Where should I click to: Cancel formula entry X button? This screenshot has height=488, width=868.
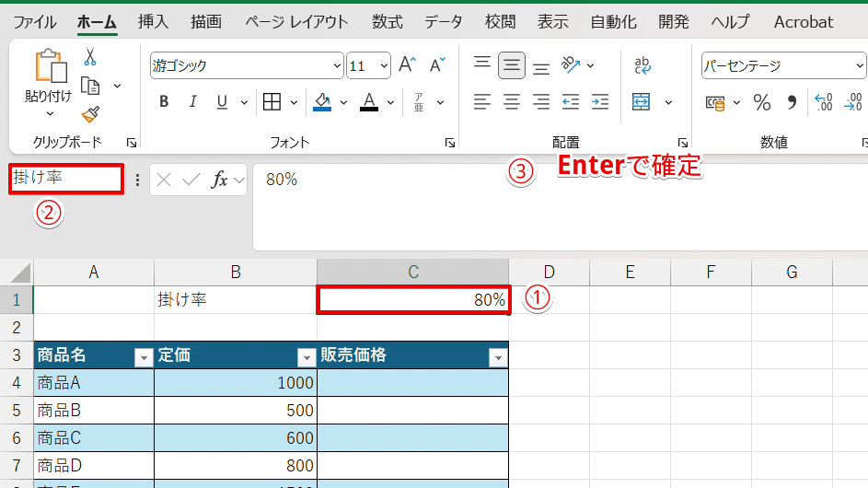(x=163, y=180)
